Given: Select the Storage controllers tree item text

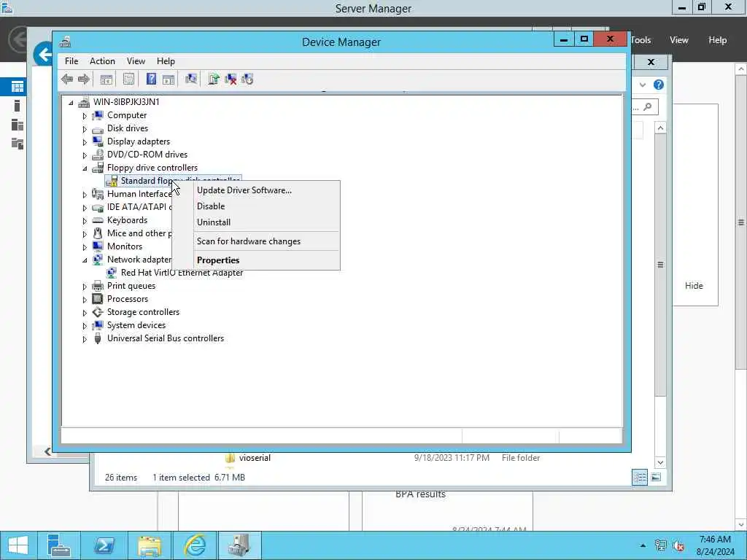Looking at the screenshot, I should tap(143, 312).
